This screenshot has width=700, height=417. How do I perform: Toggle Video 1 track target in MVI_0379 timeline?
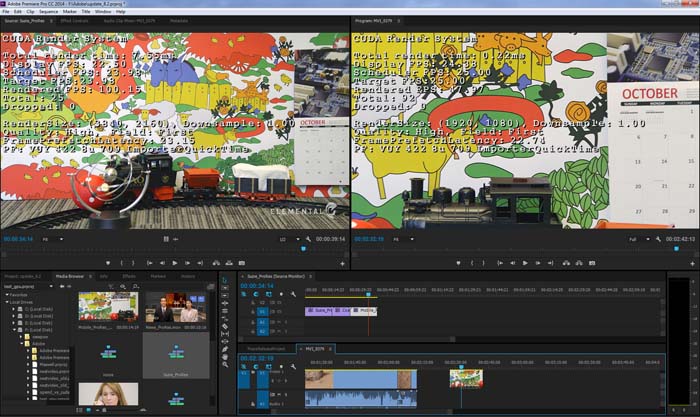point(262,379)
